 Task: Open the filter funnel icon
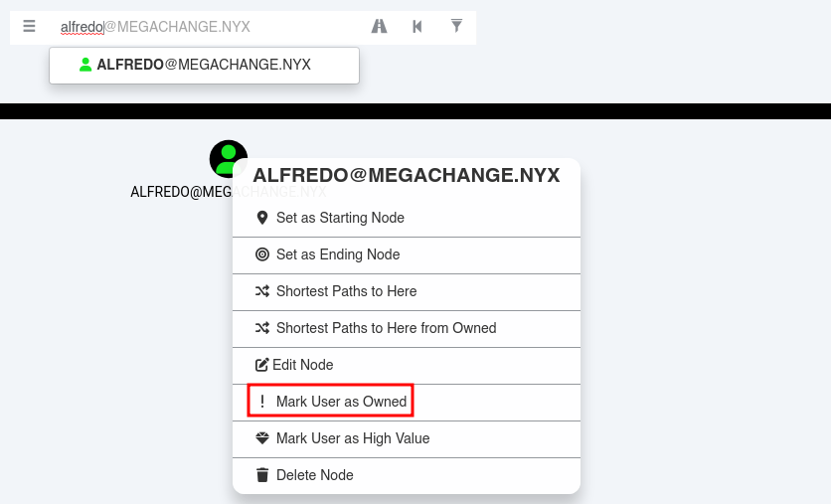(456, 26)
